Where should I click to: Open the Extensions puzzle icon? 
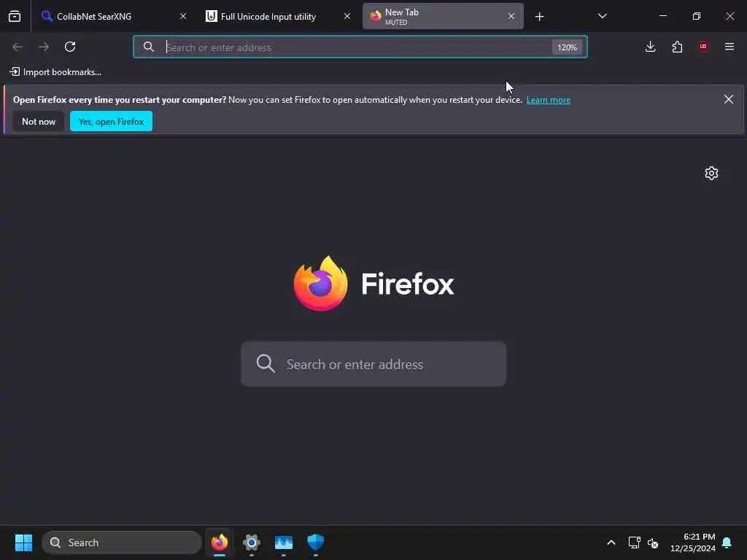(677, 47)
